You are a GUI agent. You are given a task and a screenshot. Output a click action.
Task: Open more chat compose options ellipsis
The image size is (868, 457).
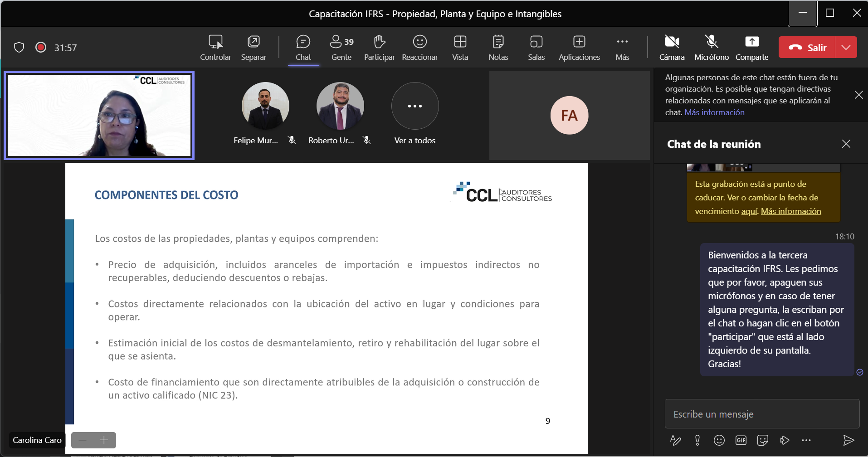806,440
